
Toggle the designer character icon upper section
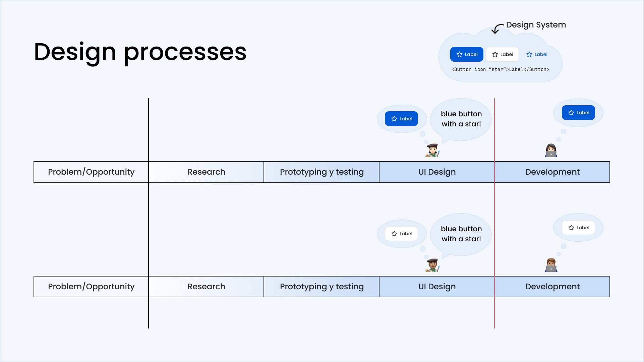pyautogui.click(x=432, y=150)
